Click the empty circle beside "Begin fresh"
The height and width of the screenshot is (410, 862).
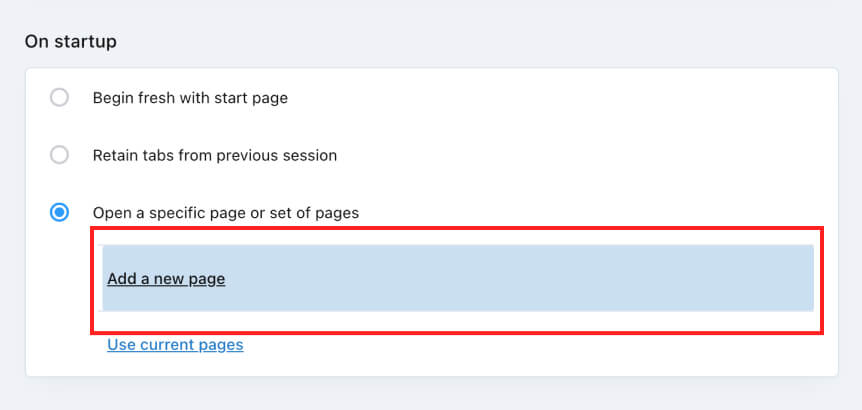pyautogui.click(x=60, y=98)
